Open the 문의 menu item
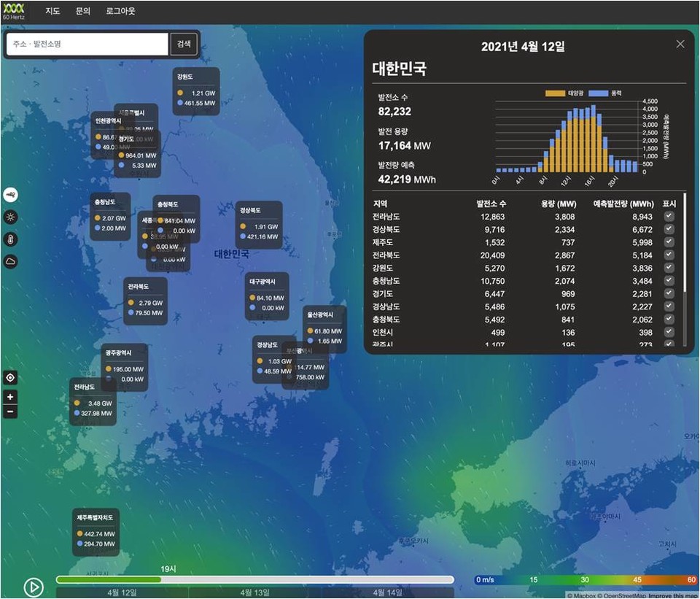Image resolution: width=700 pixels, height=599 pixels. 83,12
